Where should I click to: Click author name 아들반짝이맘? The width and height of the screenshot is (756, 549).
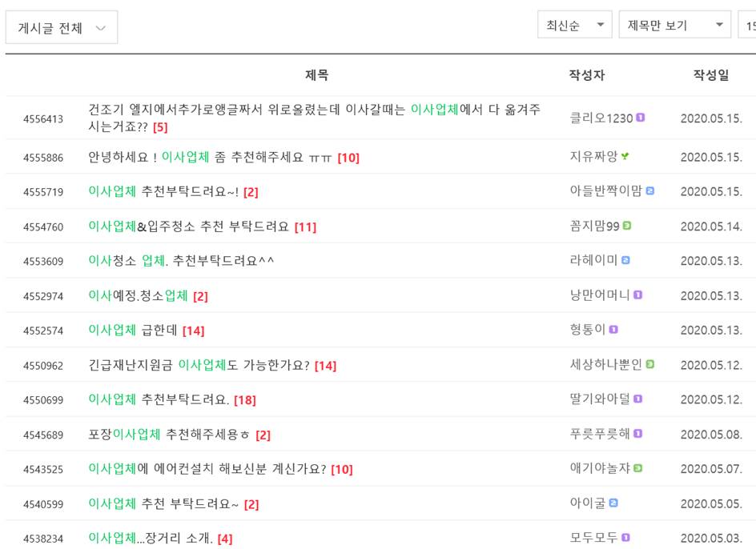click(x=606, y=191)
